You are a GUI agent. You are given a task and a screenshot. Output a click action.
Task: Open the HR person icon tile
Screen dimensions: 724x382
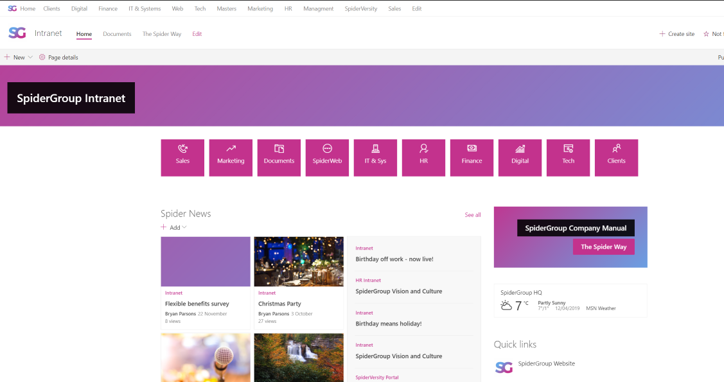click(x=423, y=158)
